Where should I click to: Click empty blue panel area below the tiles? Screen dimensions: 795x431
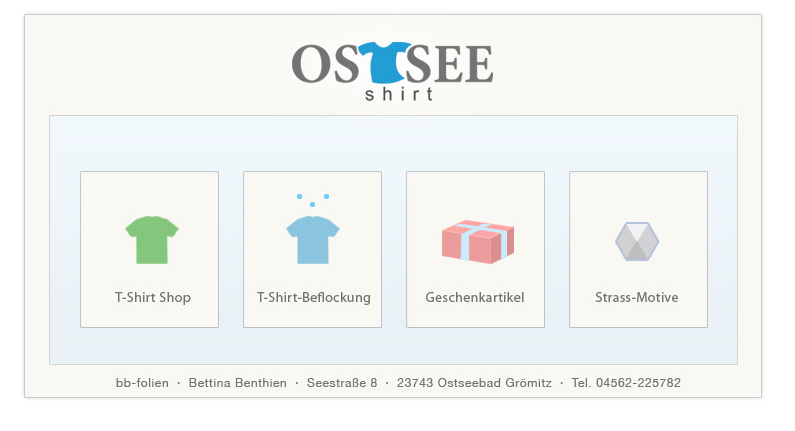pyautogui.click(x=393, y=346)
